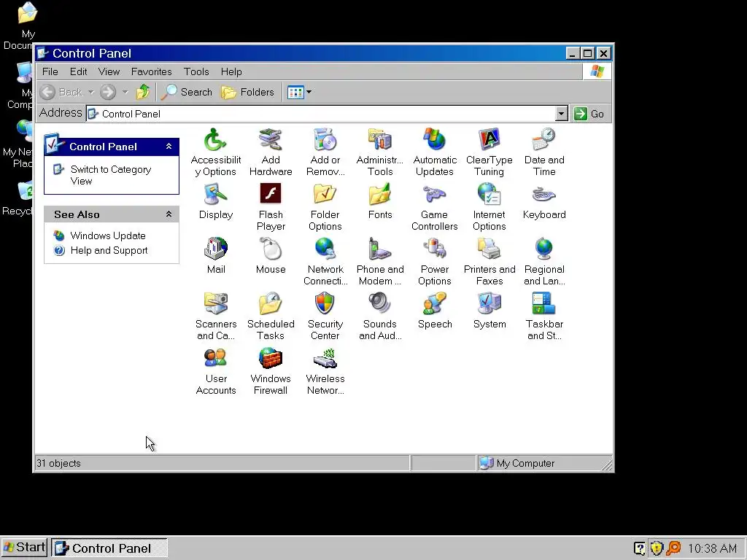Expand the Address bar dropdown

(562, 113)
